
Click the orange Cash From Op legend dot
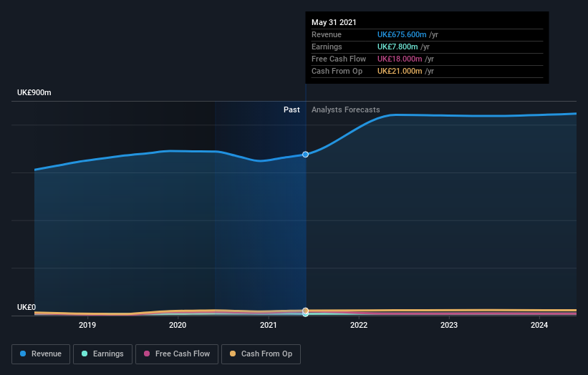(233, 354)
